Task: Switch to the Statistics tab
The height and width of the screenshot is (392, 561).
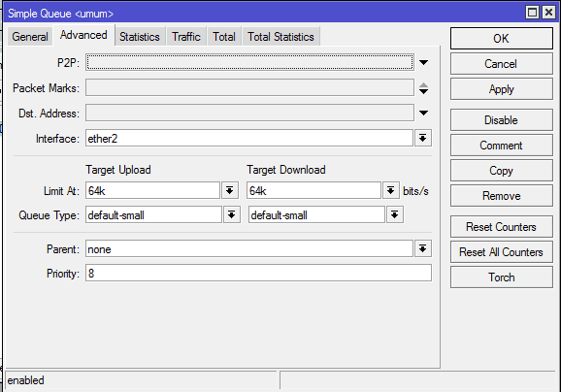Action: pos(140,37)
